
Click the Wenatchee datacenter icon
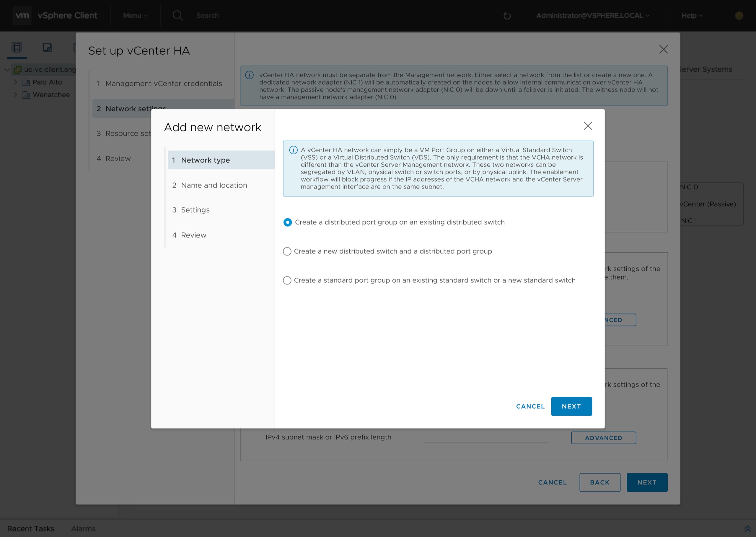point(26,95)
